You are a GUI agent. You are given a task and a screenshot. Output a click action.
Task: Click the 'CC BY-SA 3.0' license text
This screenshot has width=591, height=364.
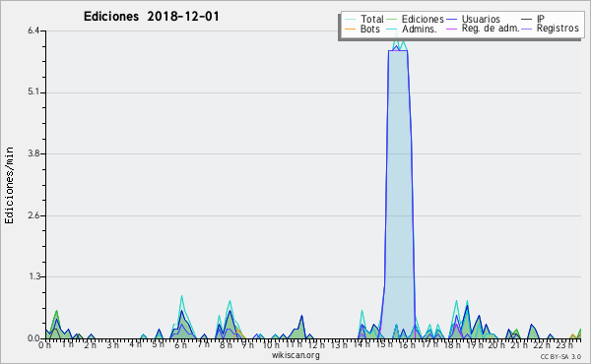click(560, 356)
